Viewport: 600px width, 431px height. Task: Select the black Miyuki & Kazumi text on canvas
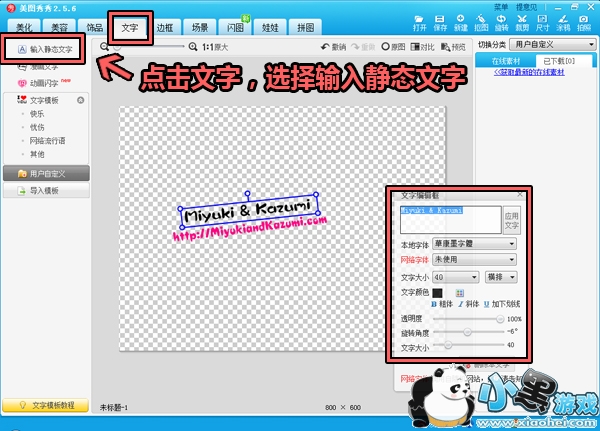(248, 211)
